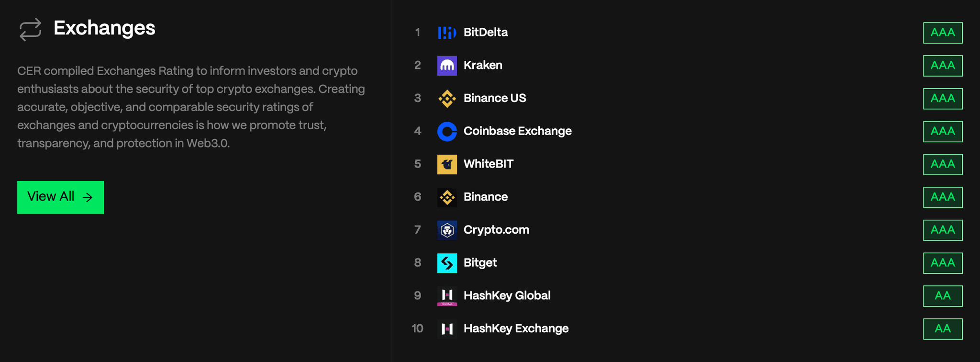Click the AA badge for HashKey Exchange
This screenshot has height=362, width=980.
942,329
